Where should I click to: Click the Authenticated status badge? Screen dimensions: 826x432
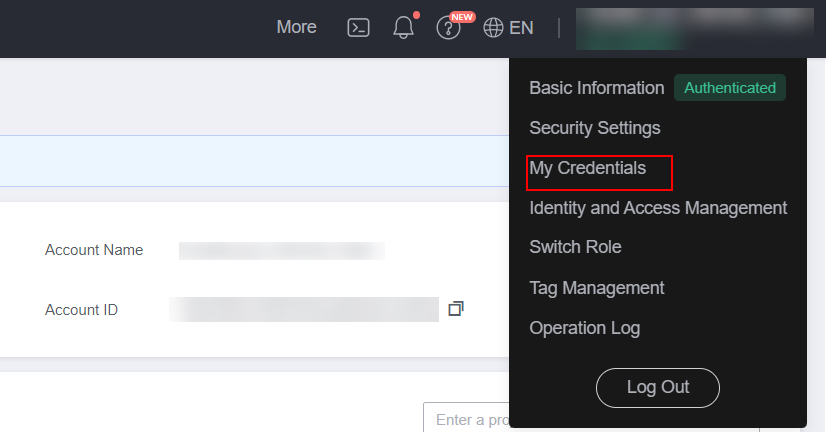click(x=730, y=87)
